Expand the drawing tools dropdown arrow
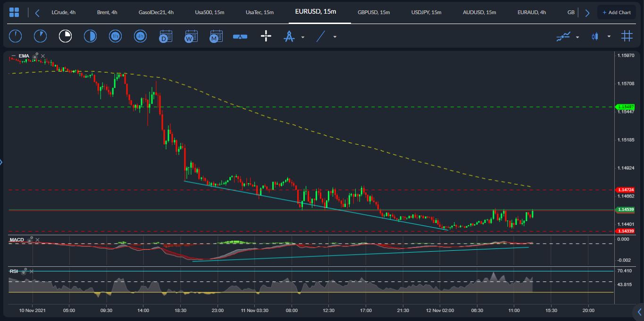 click(x=302, y=36)
